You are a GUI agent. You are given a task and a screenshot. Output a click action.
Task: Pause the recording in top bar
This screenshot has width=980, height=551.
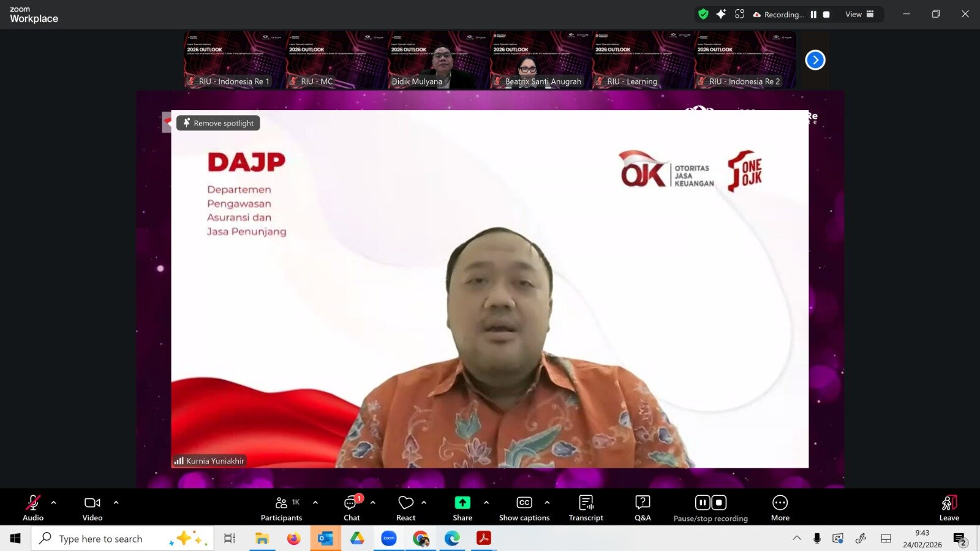pyautogui.click(x=813, y=14)
